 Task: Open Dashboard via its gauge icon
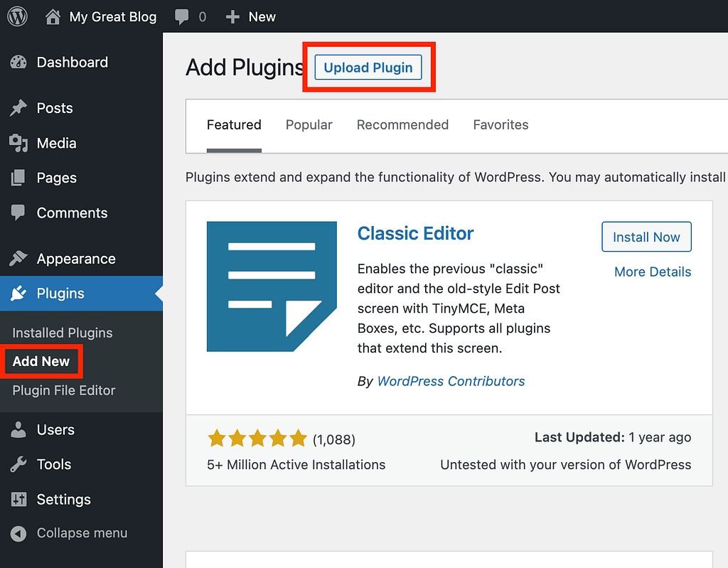(18, 63)
